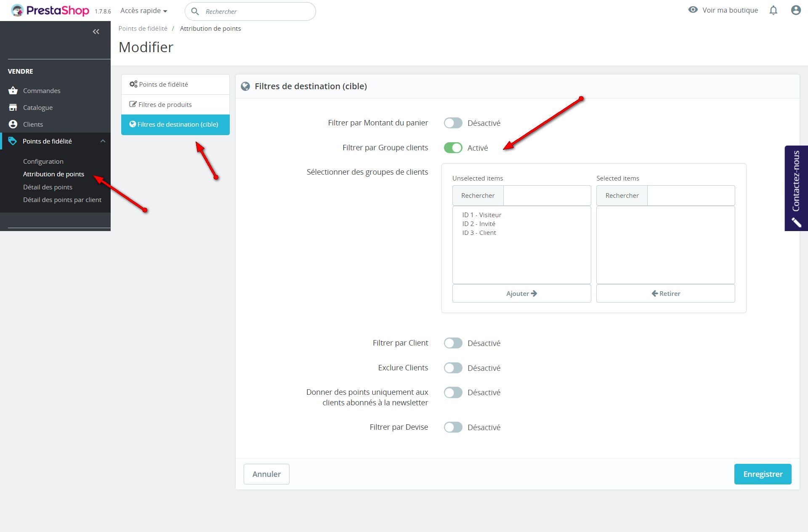This screenshot has width=808, height=532.
Task: Click the notifications bell icon
Action: (773, 11)
